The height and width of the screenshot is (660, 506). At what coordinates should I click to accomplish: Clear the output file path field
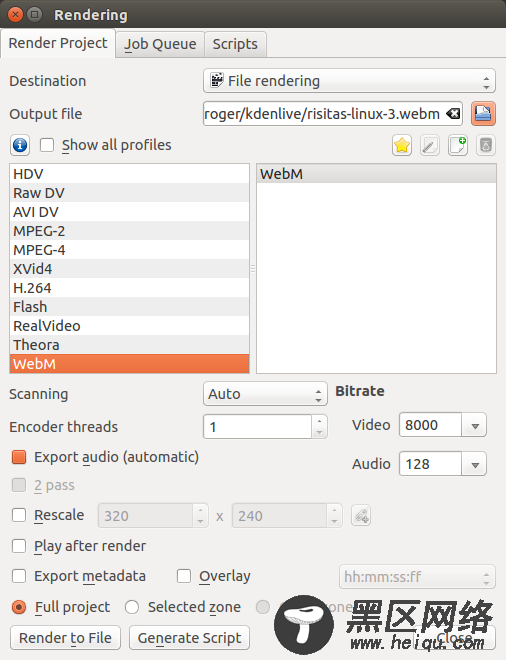click(453, 114)
